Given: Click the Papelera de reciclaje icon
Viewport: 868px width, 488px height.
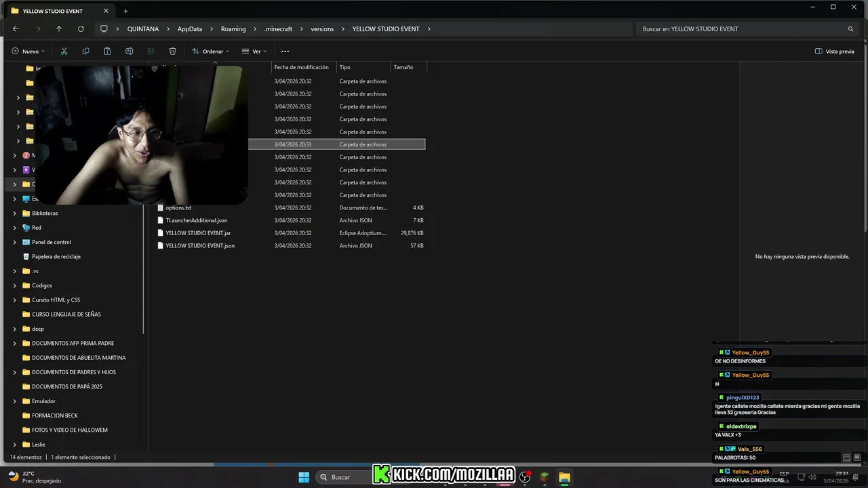Looking at the screenshot, I should (26, 256).
